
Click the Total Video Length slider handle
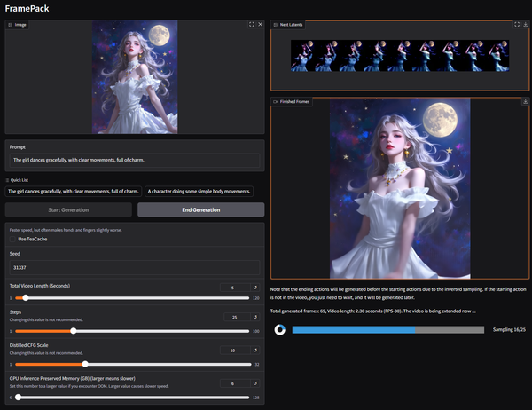[25, 298]
